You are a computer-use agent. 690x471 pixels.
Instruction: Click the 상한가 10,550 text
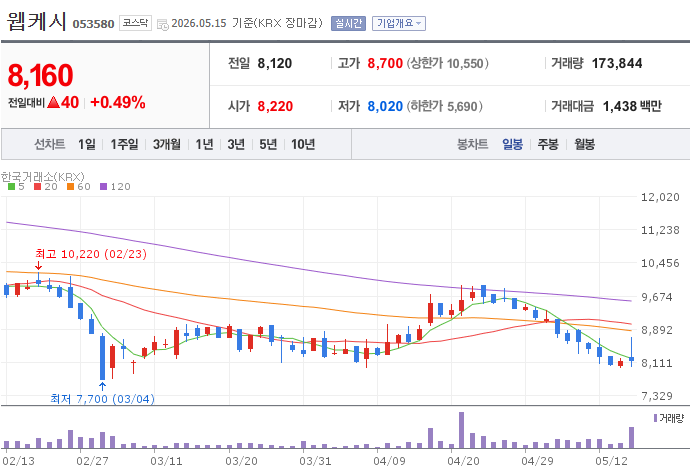[448, 63]
